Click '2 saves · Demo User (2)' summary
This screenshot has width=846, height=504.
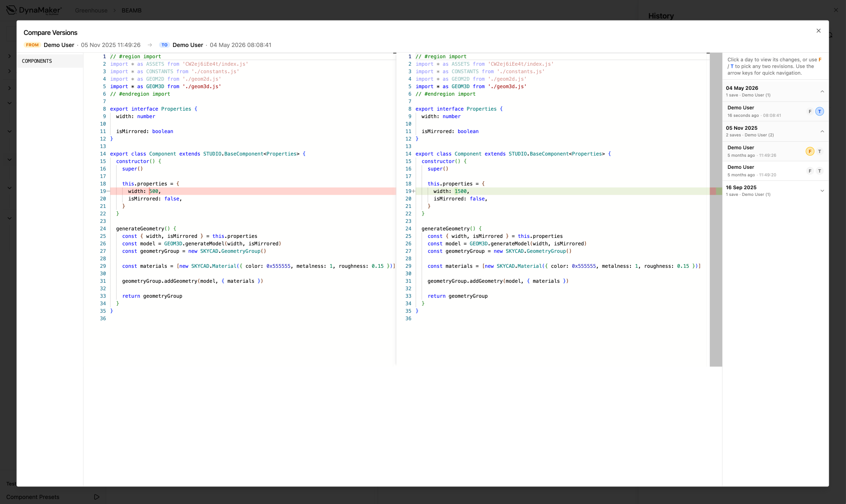click(x=749, y=135)
